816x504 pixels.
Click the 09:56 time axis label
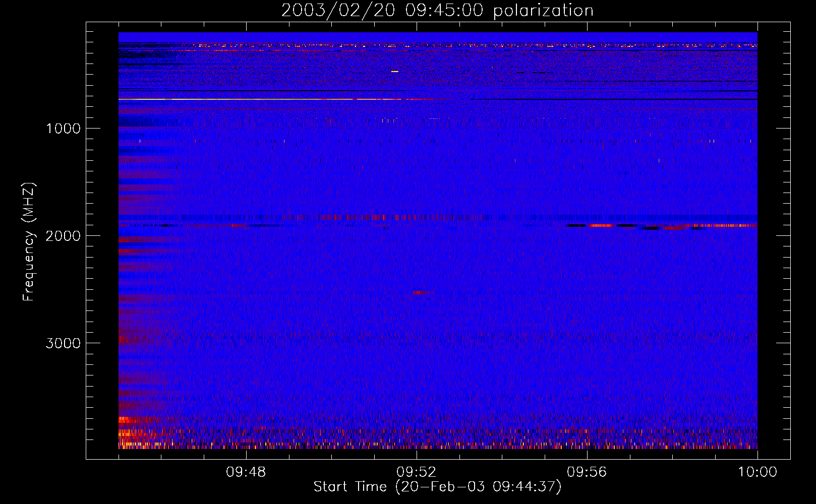(587, 472)
